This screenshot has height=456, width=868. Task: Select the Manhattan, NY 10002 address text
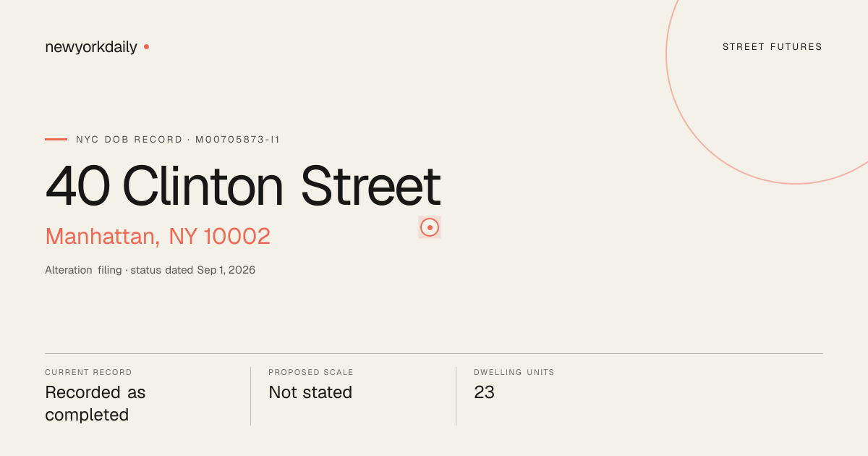tap(158, 236)
